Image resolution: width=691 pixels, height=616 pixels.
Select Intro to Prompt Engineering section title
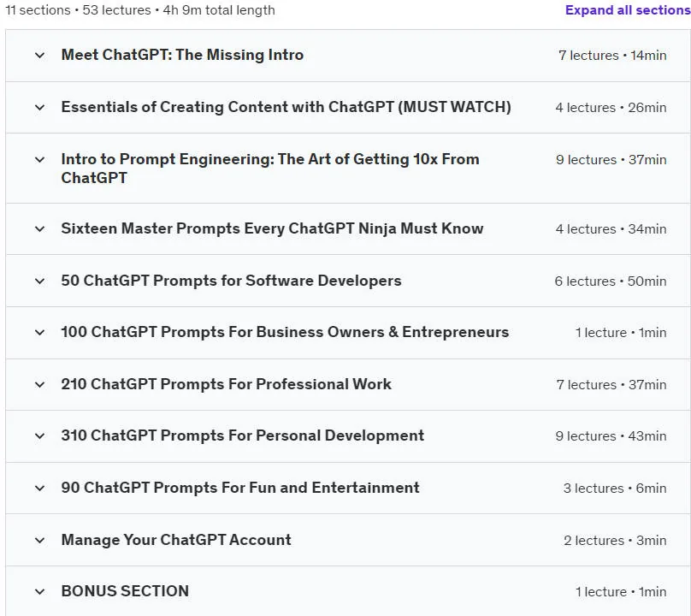270,169
